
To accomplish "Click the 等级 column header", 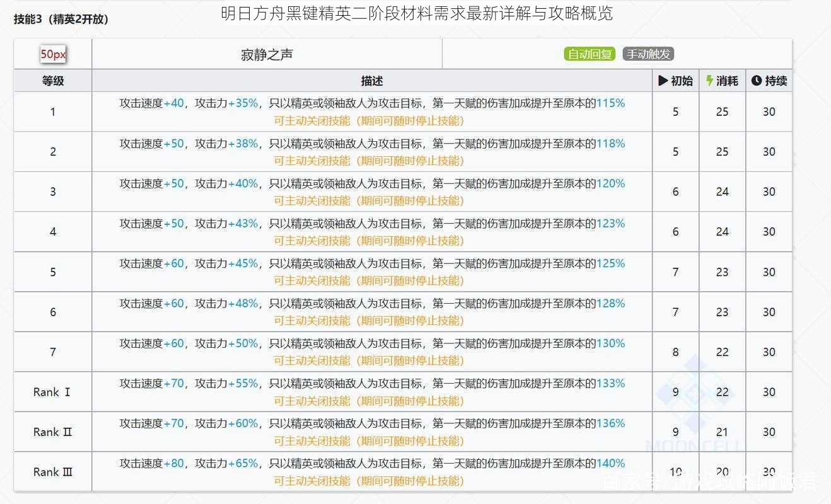I will [53, 81].
